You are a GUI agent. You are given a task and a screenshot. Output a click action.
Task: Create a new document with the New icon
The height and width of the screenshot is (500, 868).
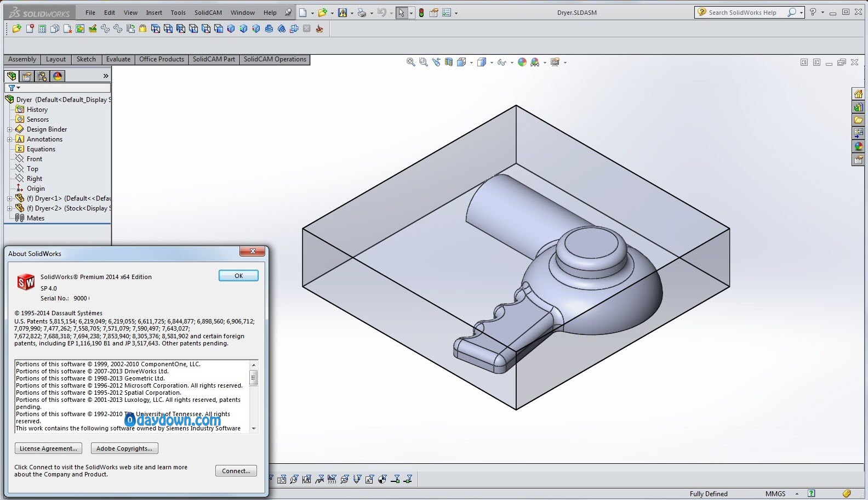point(302,13)
